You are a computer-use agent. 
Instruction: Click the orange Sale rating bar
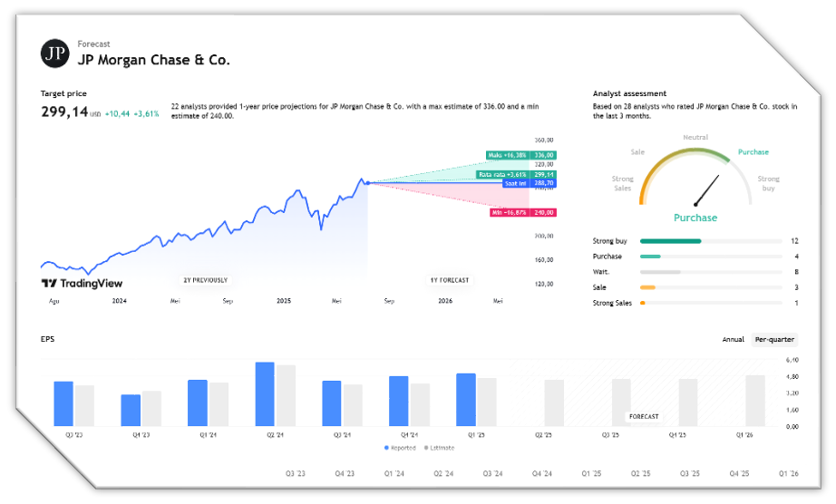point(647,287)
